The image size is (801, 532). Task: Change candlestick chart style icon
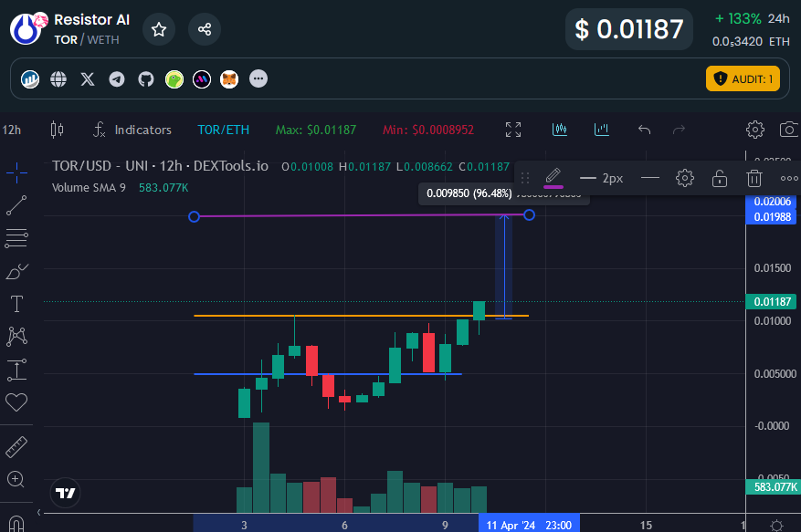[x=58, y=130]
